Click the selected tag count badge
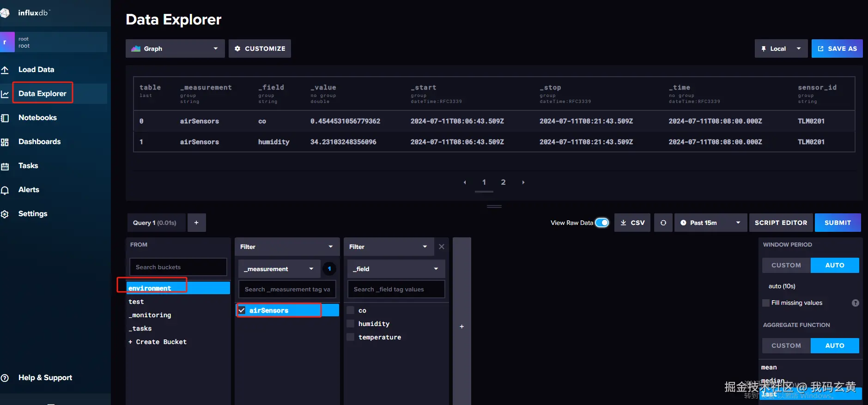868x405 pixels. 329,269
